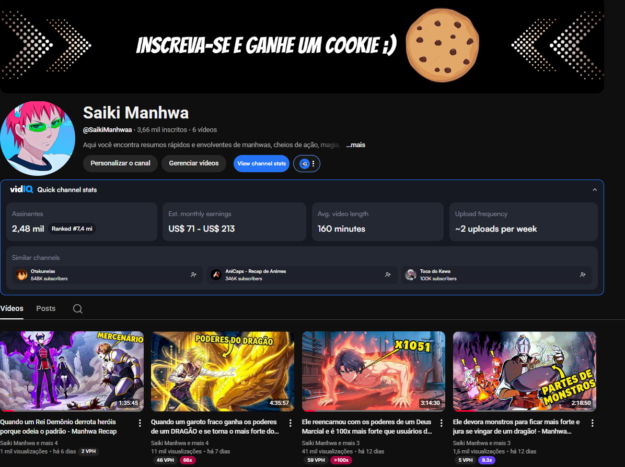Open Toca do Kawa similar channel entry
625x467 pixels.
coord(496,275)
